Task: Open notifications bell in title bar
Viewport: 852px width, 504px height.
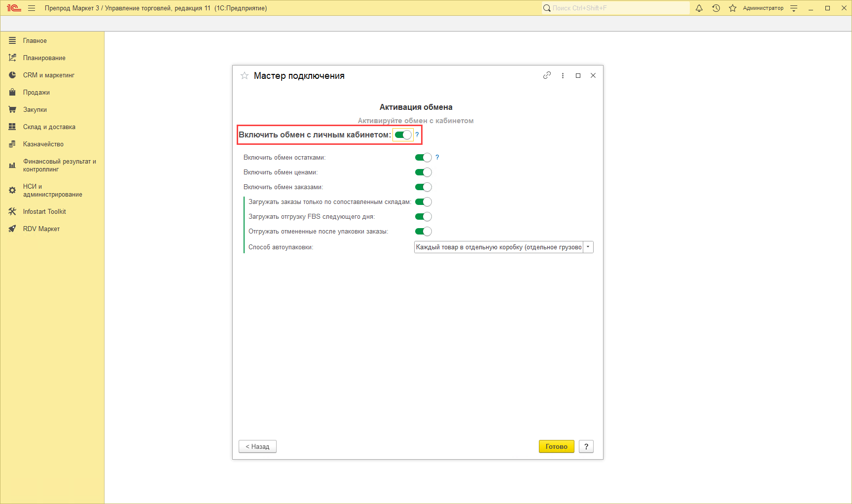Action: 699,8
